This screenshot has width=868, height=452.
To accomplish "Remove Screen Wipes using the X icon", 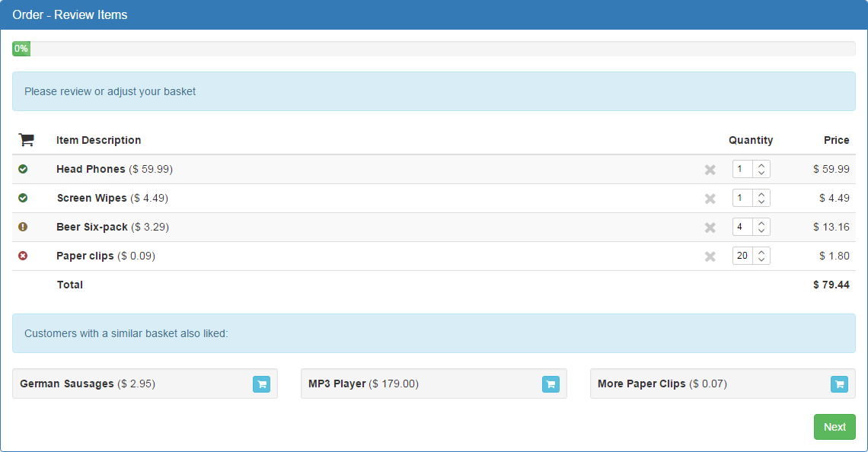I will click(710, 199).
